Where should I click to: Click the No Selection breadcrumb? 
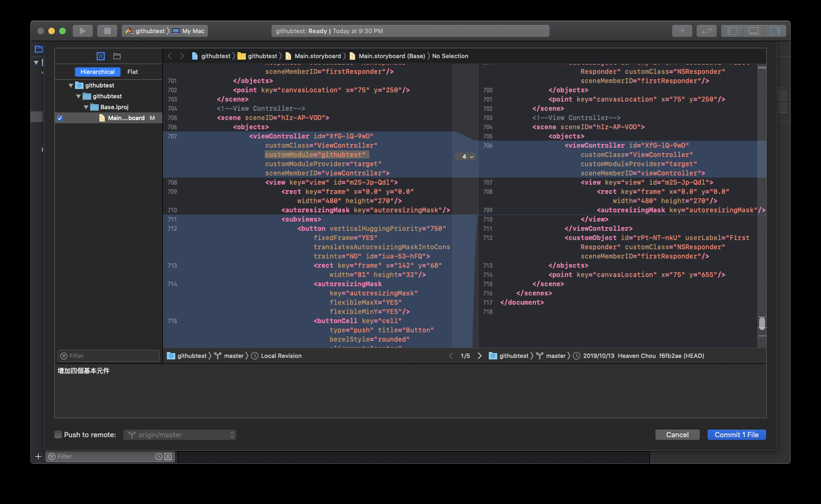[x=450, y=56]
